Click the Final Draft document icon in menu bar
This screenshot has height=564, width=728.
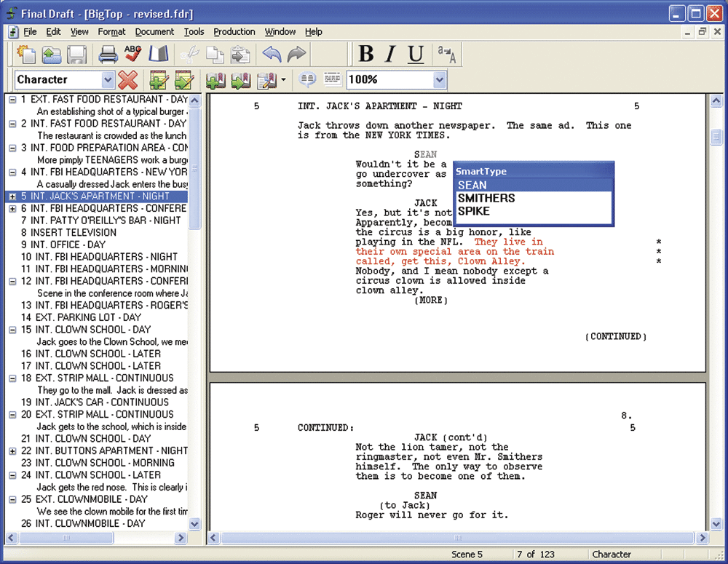[13, 32]
